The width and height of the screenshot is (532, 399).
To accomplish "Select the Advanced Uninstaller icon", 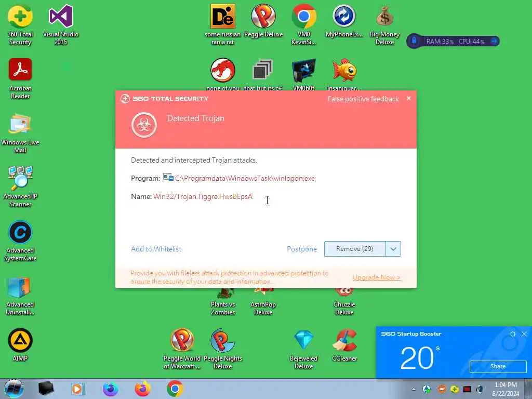I will [20, 296].
